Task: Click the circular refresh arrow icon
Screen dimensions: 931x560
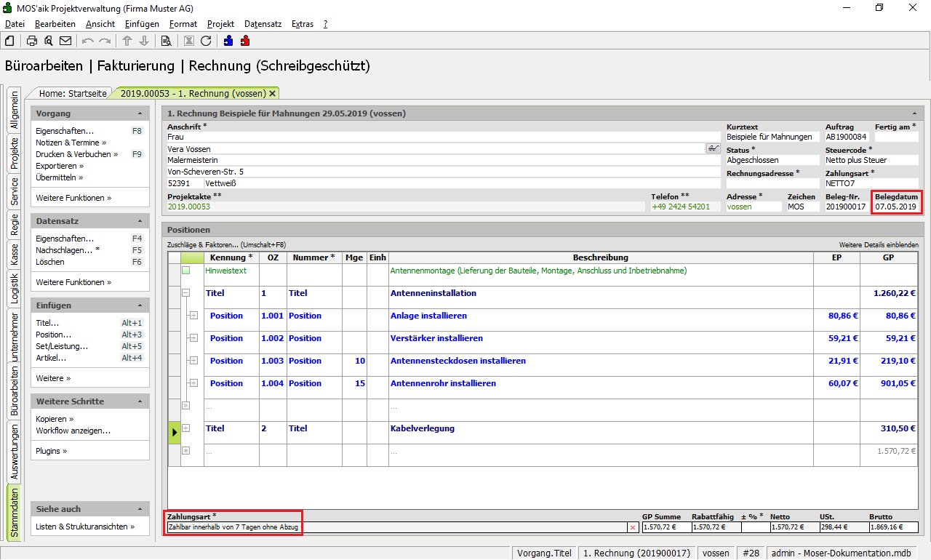Action: (206, 41)
